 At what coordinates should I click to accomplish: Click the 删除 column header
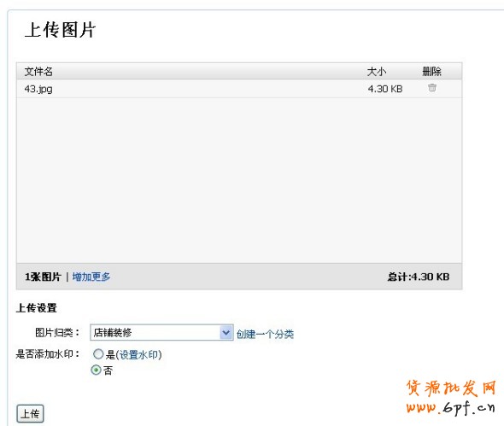431,72
